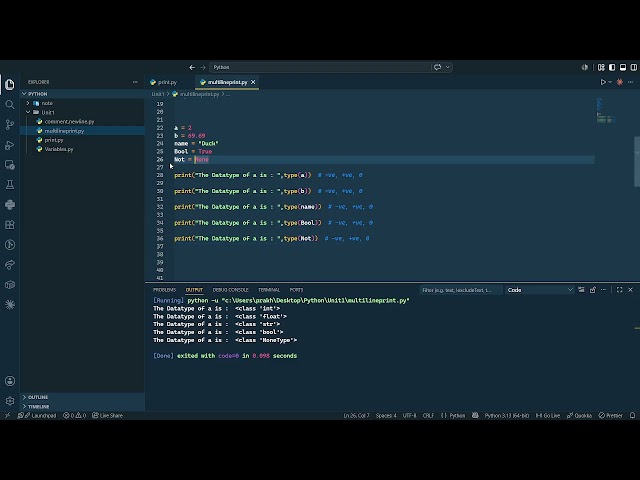Image resolution: width=640 pixels, height=480 pixels.
Task: Toggle Panel visibility in title bar
Action: [623, 67]
